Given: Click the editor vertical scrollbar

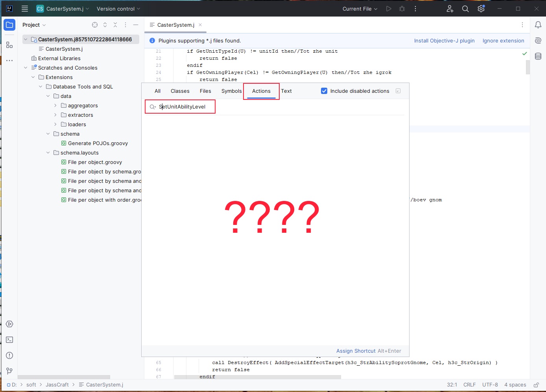Looking at the screenshot, I should (528, 67).
